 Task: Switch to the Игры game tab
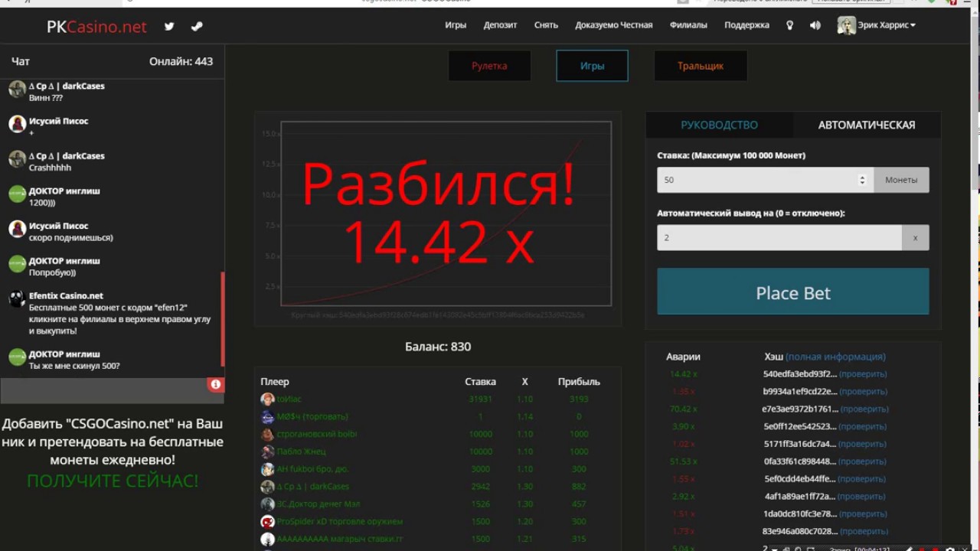coord(593,66)
